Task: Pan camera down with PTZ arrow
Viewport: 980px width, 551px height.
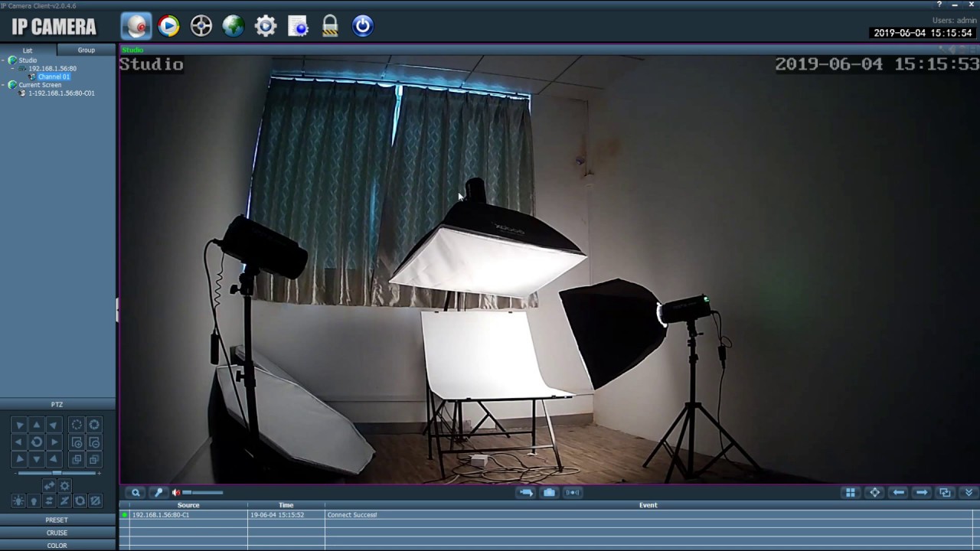Action: tap(36, 459)
